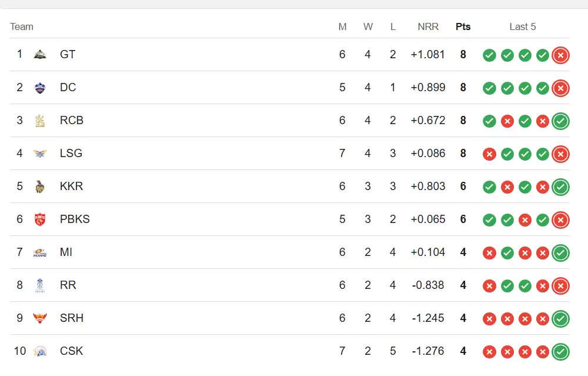Click the DC team logo icon

40,88
